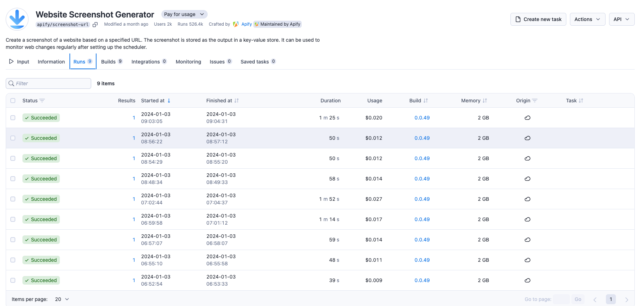Sort by Memory column
The width and height of the screenshot is (644, 306).
coord(485,101)
